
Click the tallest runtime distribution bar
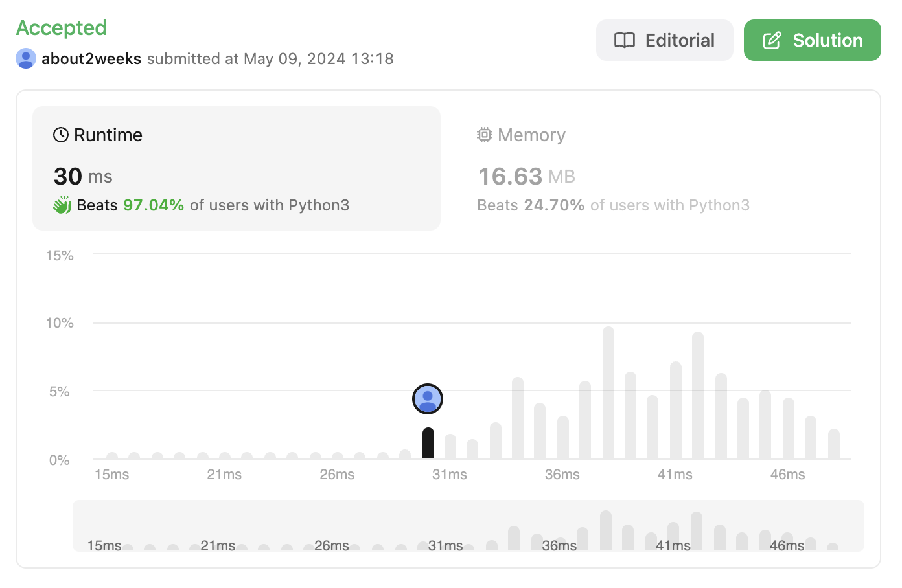coord(608,393)
